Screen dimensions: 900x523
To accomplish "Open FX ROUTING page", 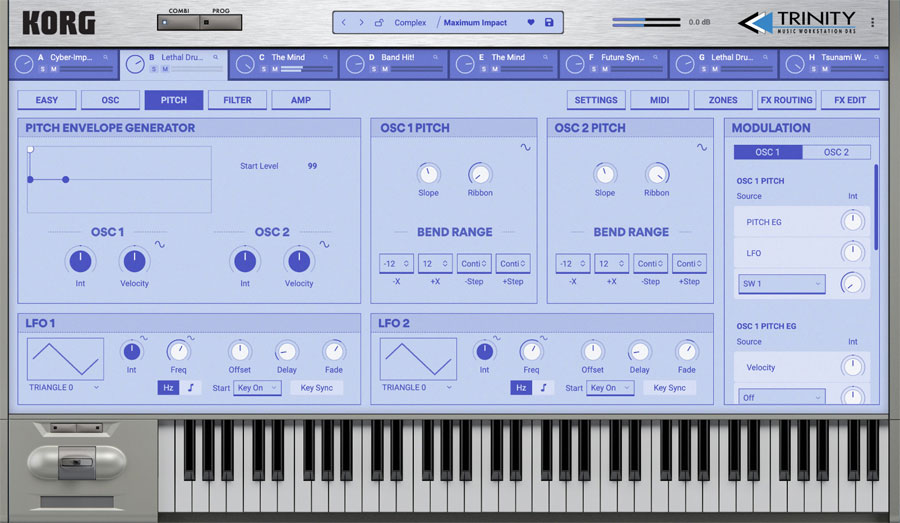I will (786, 100).
